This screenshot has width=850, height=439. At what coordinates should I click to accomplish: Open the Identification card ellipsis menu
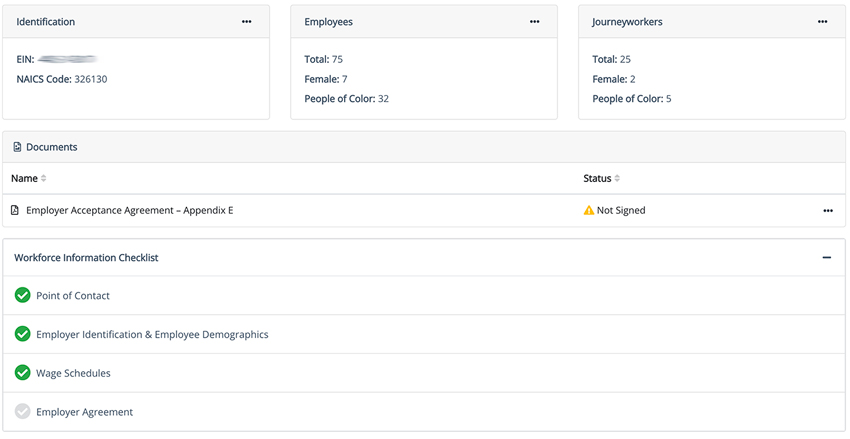coord(246,22)
